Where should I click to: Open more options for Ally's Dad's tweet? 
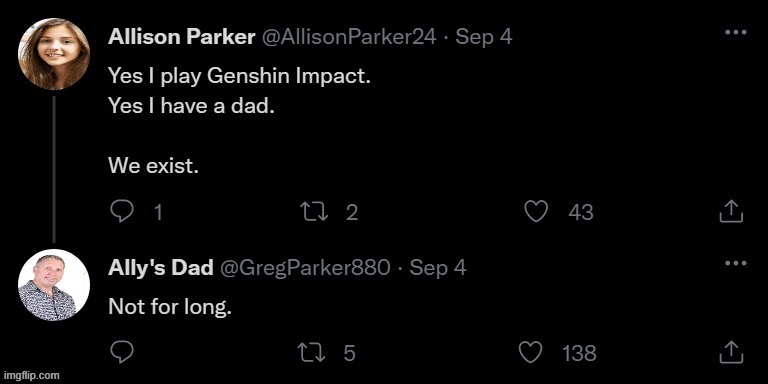point(735,264)
